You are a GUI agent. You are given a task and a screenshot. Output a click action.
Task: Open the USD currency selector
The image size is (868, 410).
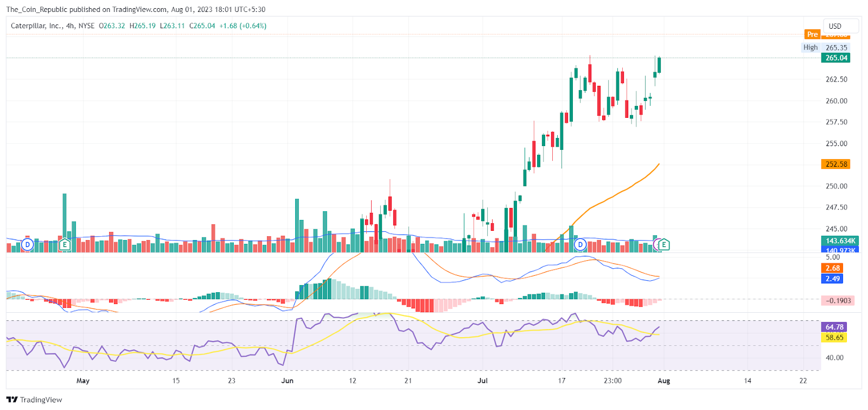[x=840, y=26]
